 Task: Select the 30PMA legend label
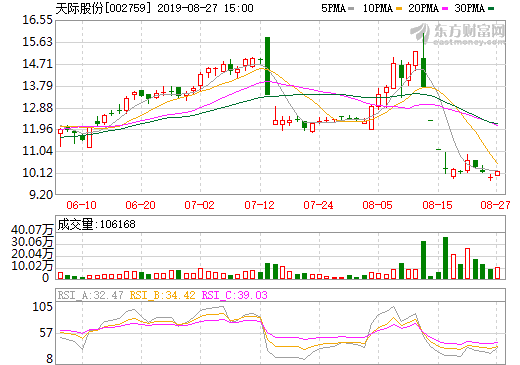(469, 8)
